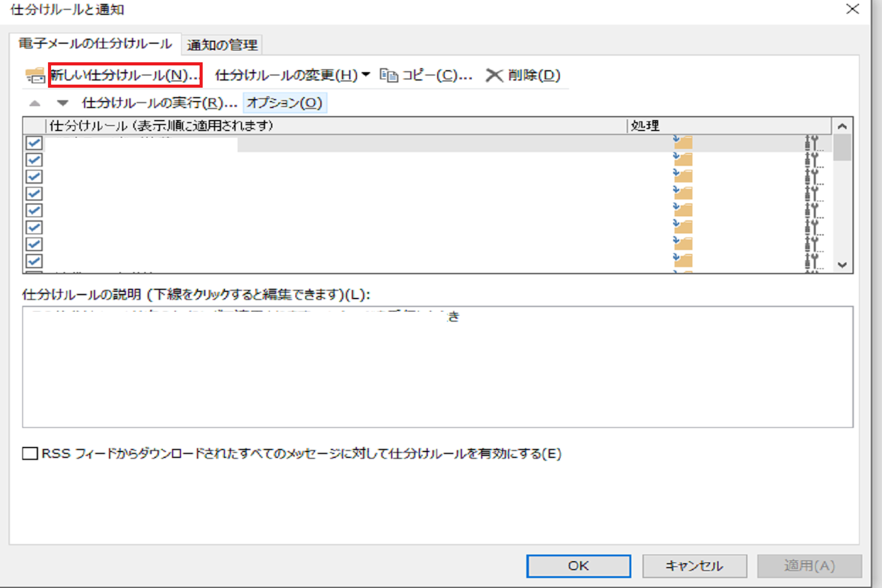Move rule up with up arrow
The width and height of the screenshot is (882, 588).
pyautogui.click(x=35, y=103)
